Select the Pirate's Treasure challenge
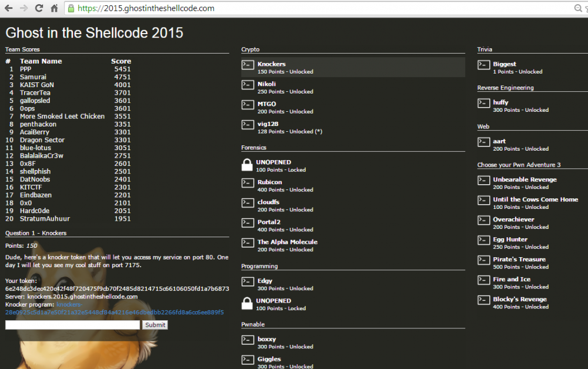This screenshot has height=369, width=588. click(519, 260)
